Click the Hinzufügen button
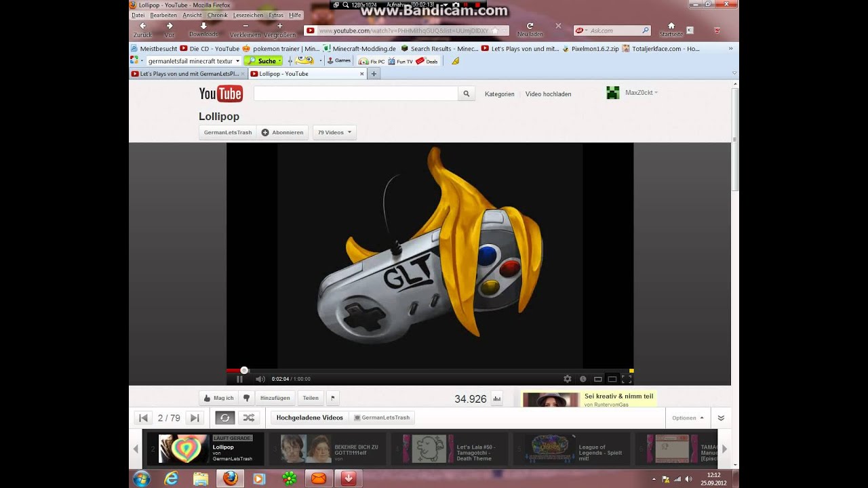 [x=275, y=399]
